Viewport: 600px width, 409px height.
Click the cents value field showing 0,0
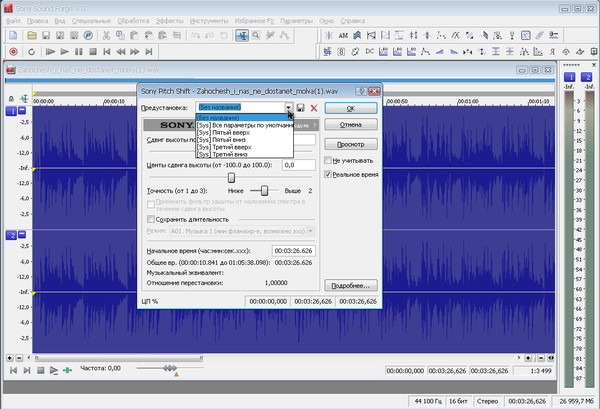point(299,165)
